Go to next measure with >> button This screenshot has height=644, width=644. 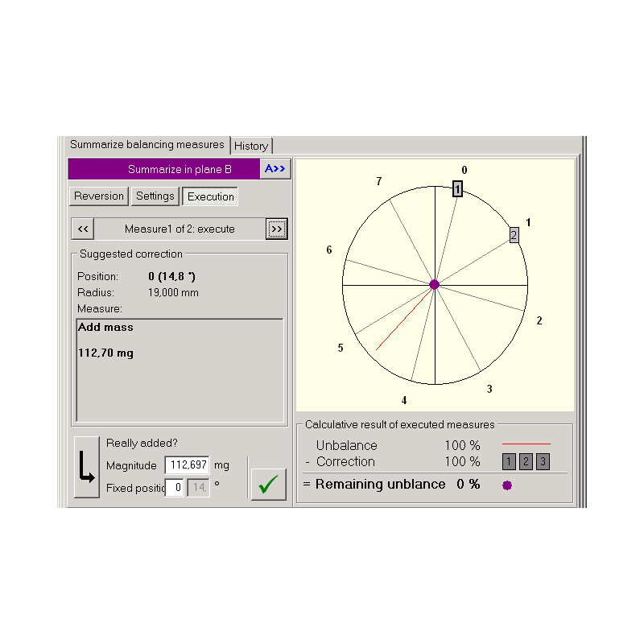[276, 229]
